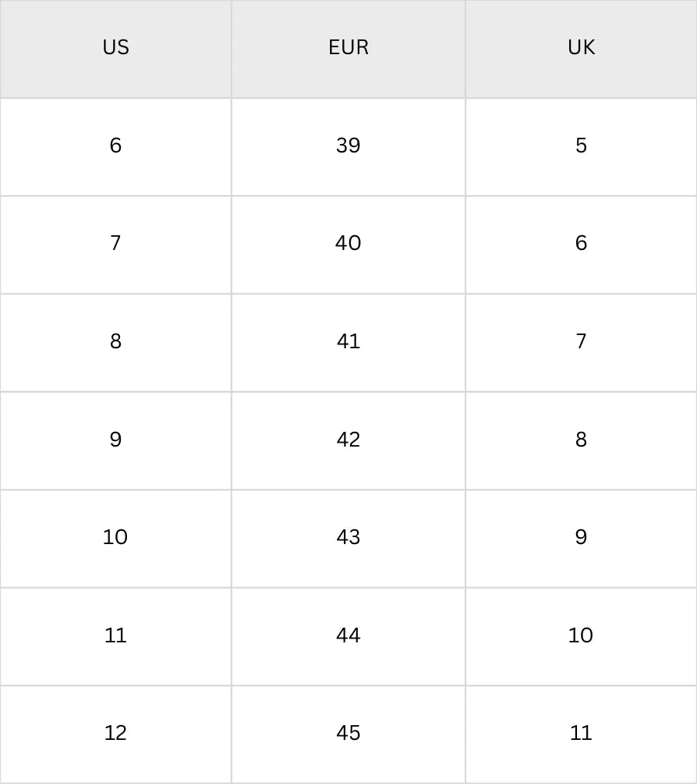
Task: Click the UK column header
Action: pyautogui.click(x=581, y=48)
